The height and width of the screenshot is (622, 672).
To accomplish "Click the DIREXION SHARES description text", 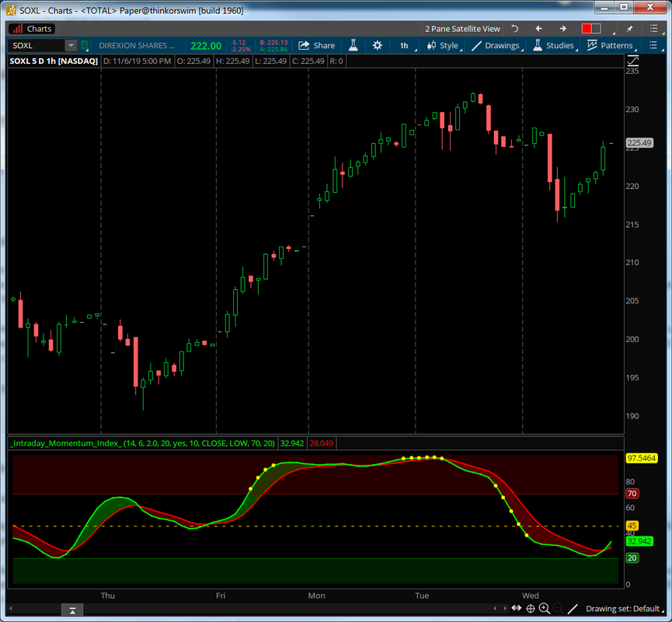I will 137,45.
